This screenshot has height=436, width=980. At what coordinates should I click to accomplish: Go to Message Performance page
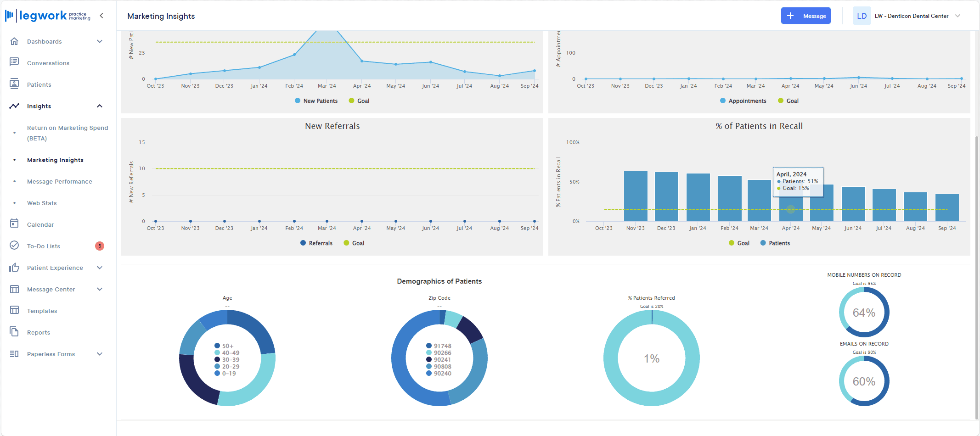coord(60,182)
